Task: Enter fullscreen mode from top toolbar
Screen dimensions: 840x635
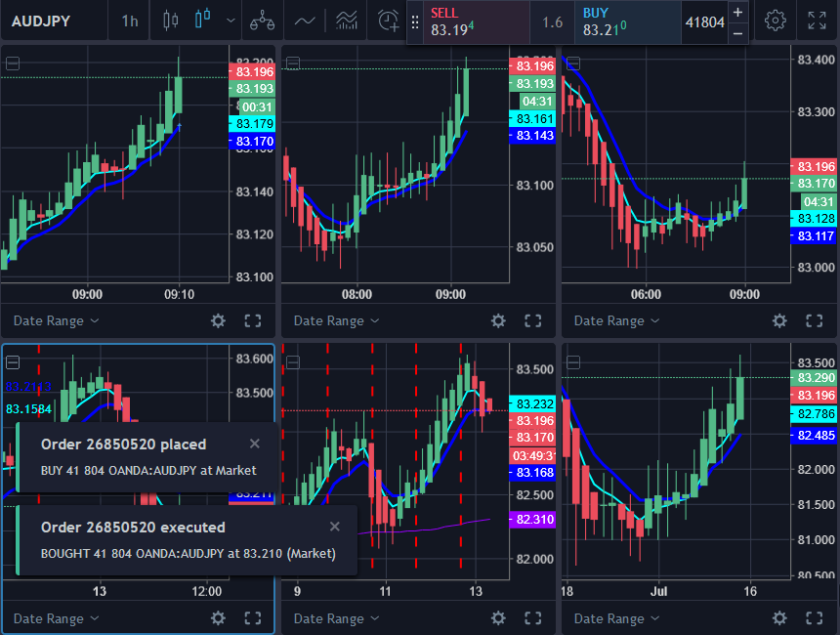Action: (817, 21)
